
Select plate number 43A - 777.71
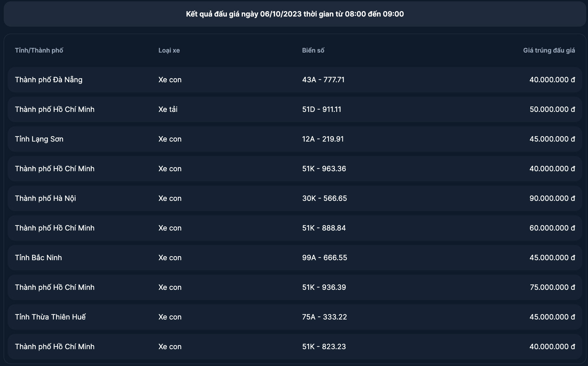point(323,80)
